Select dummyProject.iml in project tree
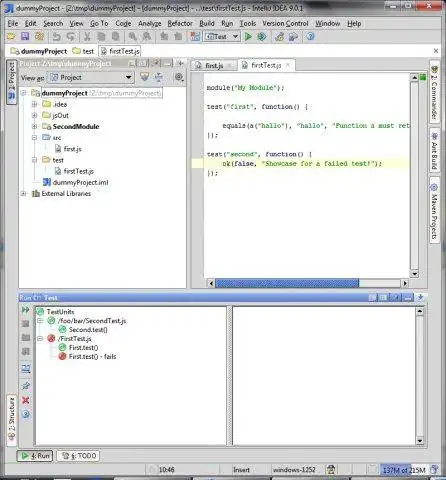 (x=75, y=182)
